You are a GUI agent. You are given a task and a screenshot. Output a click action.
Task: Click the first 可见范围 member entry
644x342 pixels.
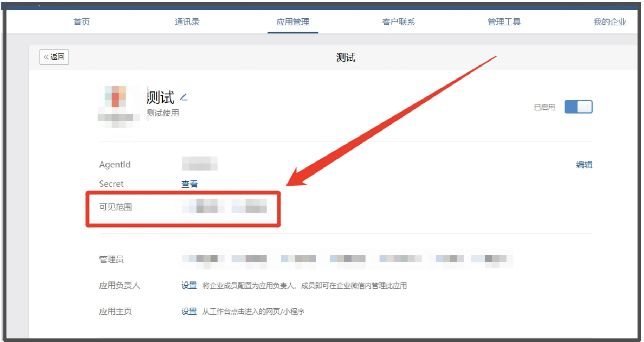point(203,206)
